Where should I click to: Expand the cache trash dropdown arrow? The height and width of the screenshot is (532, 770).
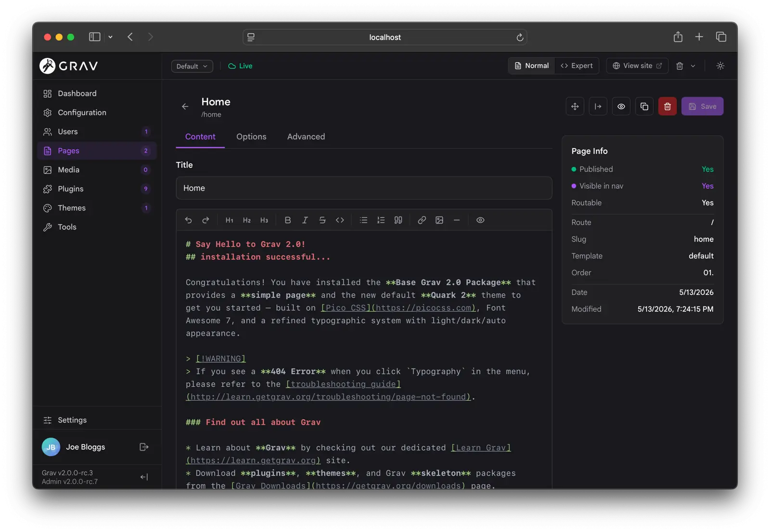tap(693, 66)
